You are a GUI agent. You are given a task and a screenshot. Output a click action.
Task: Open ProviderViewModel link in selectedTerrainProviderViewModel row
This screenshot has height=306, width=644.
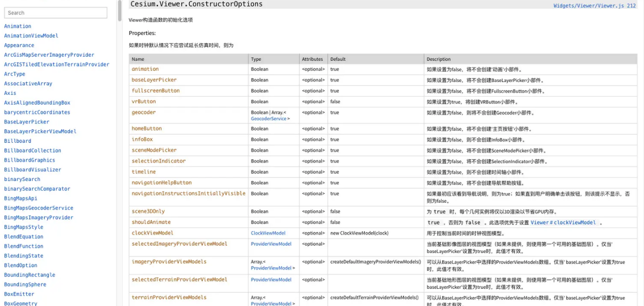point(271,280)
